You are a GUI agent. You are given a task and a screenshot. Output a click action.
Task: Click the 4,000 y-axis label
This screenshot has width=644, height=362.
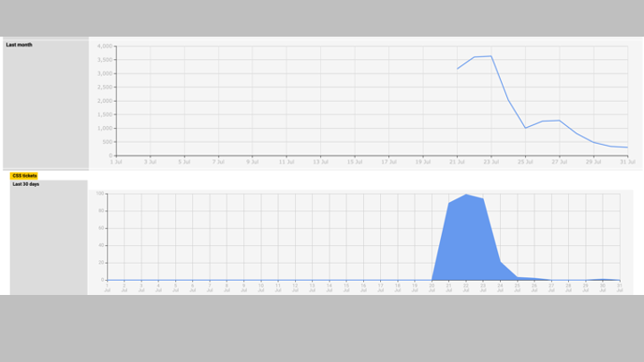tap(105, 46)
